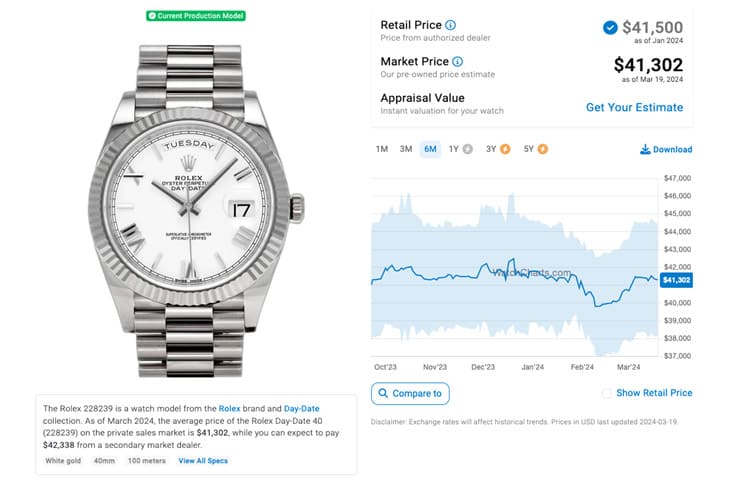730x482 pixels.
Task: Enable the Show Retail Price checkbox
Action: [x=606, y=394]
